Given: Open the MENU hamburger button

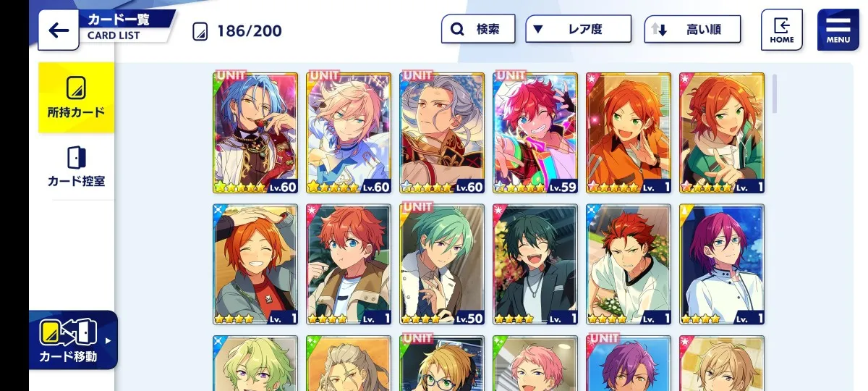Looking at the screenshot, I should [x=838, y=30].
